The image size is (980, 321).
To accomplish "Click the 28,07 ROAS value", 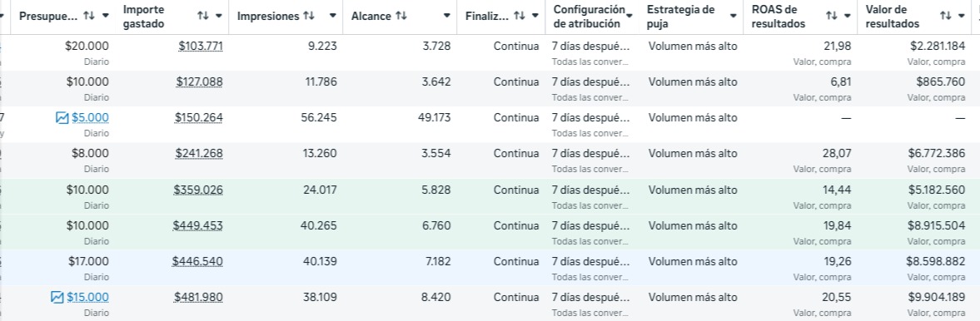I will pyautogui.click(x=838, y=154).
